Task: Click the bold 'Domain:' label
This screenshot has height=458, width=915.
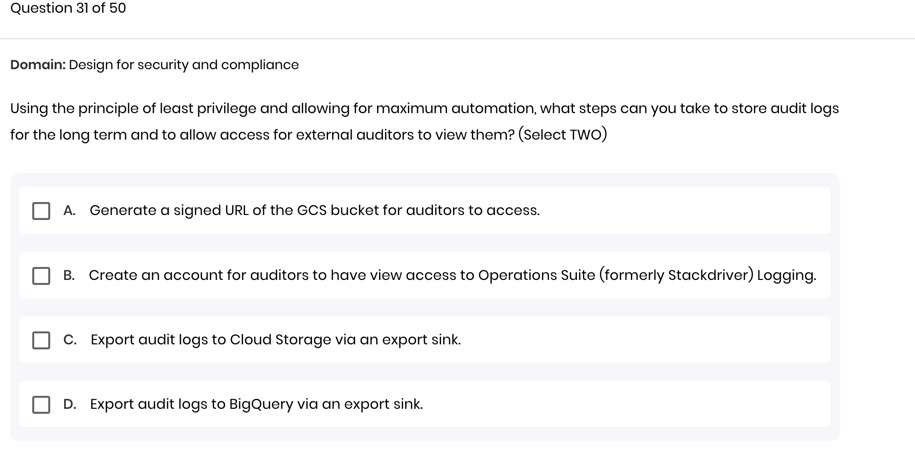Action: [x=38, y=65]
